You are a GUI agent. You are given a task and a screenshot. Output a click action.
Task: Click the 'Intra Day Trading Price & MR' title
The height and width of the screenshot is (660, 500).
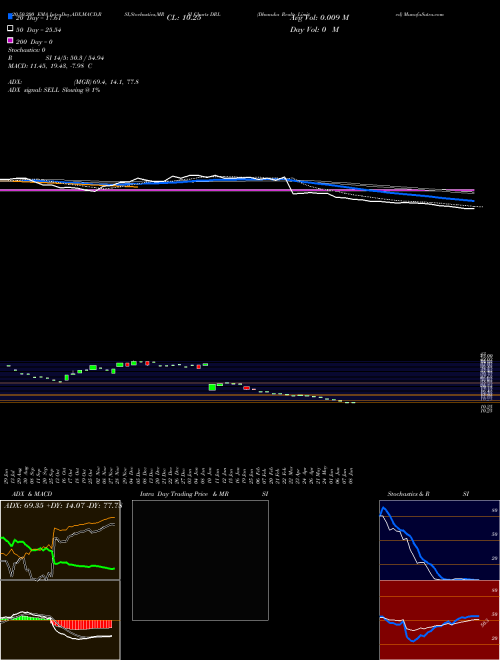tap(184, 494)
